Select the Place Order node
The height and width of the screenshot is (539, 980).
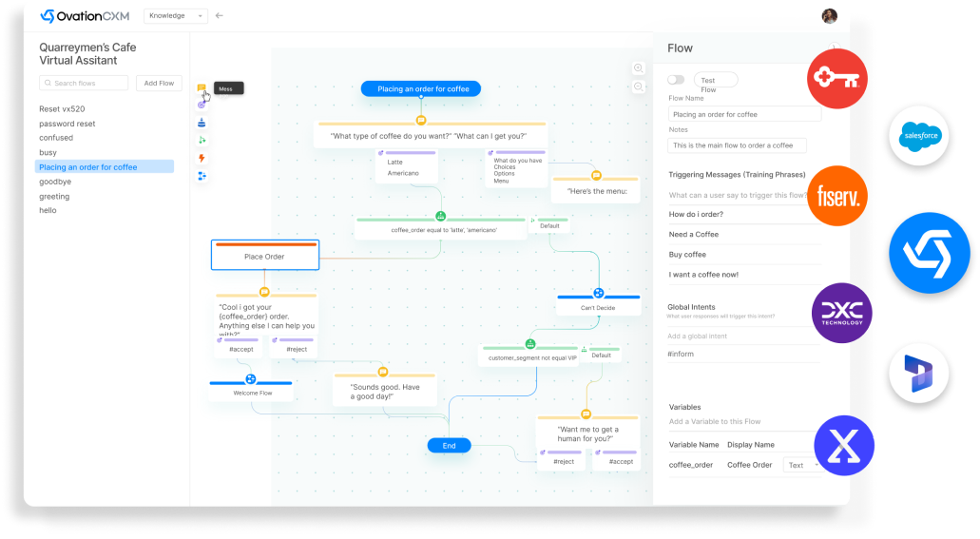pyautogui.click(x=265, y=255)
